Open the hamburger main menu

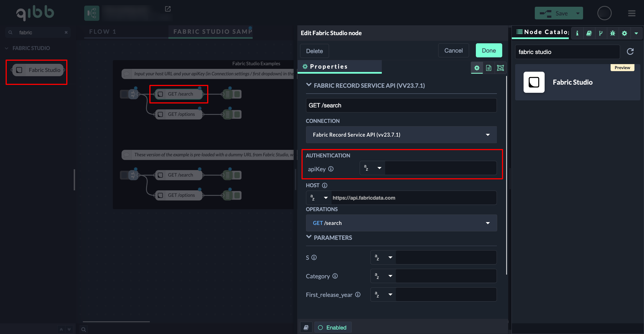coord(632,13)
